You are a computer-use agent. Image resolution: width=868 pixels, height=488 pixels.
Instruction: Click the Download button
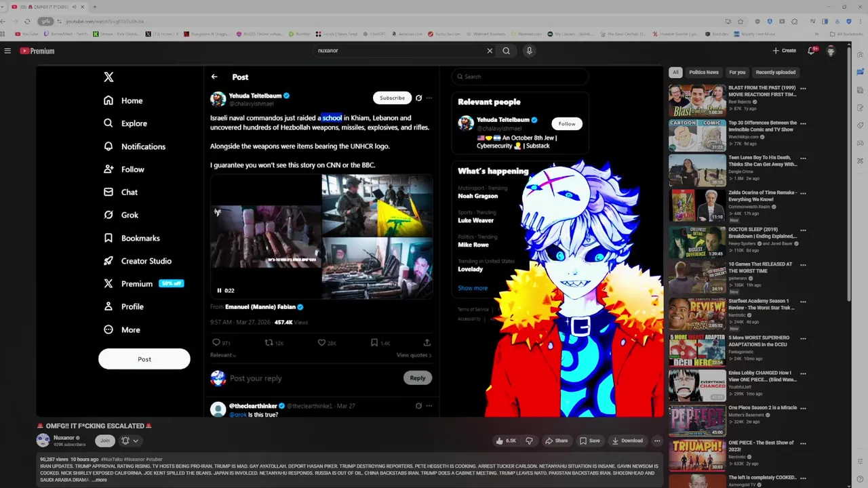pyautogui.click(x=627, y=441)
